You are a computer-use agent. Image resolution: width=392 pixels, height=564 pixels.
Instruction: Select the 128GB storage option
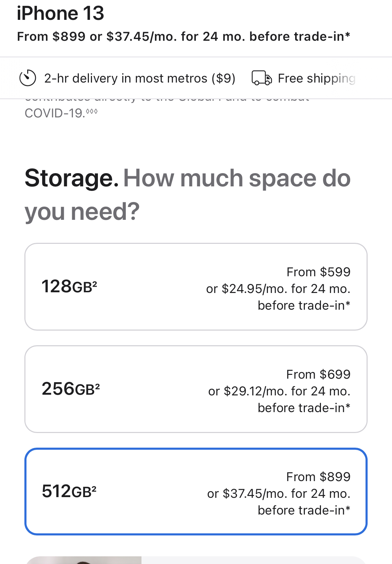pos(196,287)
